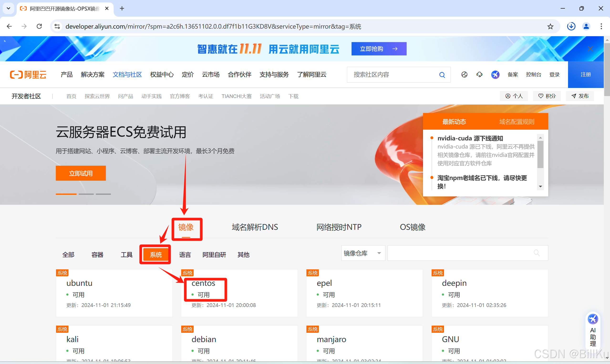
Task: Click the browser back arrow
Action: click(x=9, y=26)
